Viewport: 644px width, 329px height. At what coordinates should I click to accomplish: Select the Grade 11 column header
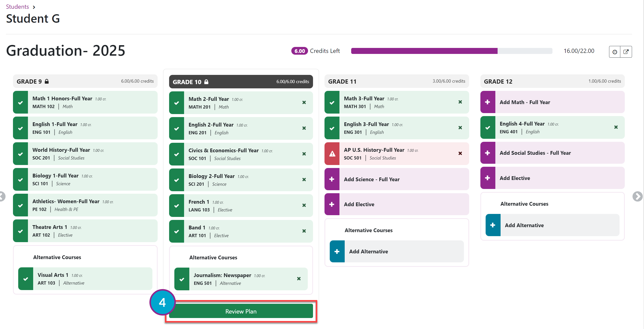[x=397, y=81]
